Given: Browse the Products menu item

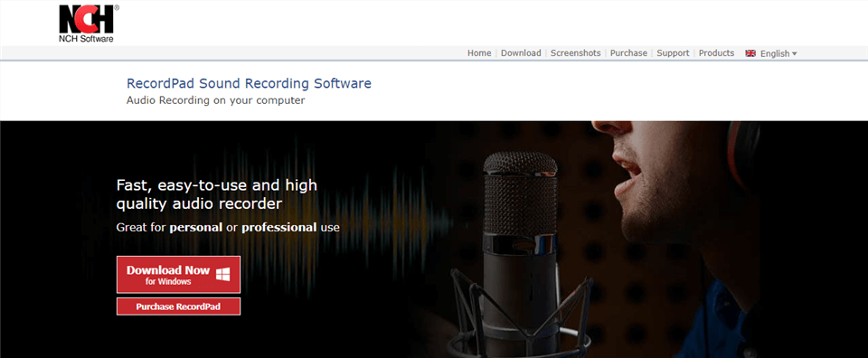Looking at the screenshot, I should (716, 53).
